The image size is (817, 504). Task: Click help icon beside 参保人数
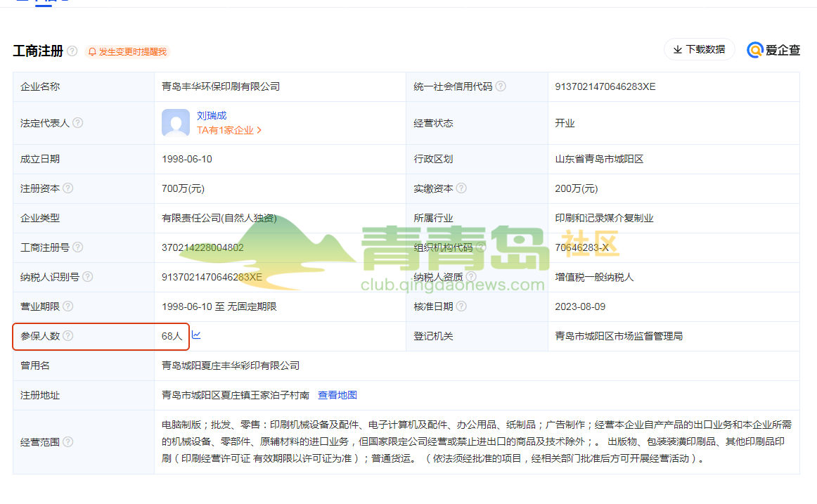67,336
